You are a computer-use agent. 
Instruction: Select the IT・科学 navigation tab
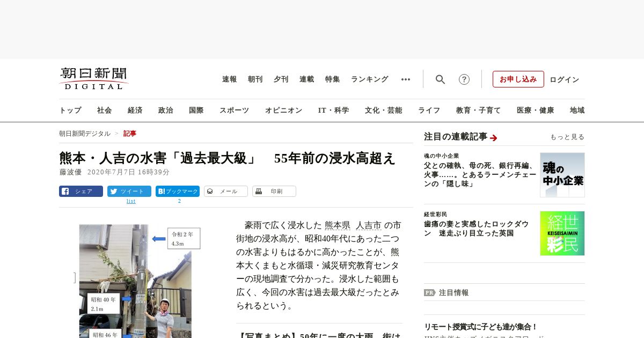pyautogui.click(x=334, y=111)
